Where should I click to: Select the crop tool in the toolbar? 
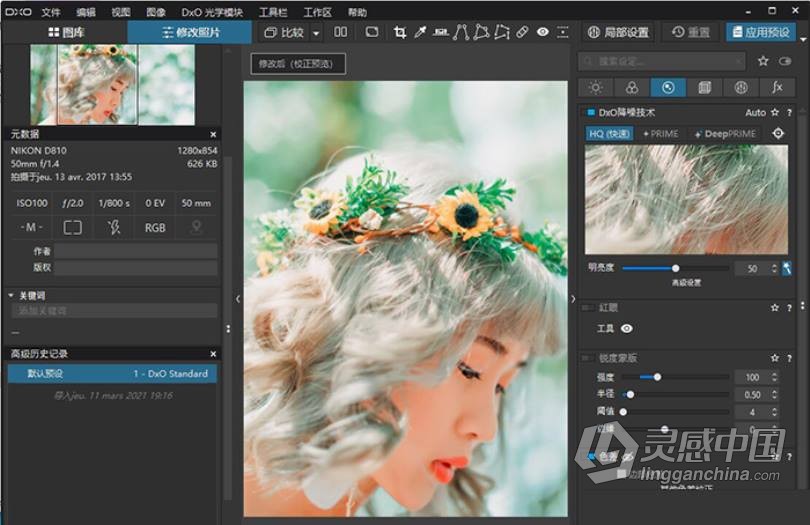(399, 33)
